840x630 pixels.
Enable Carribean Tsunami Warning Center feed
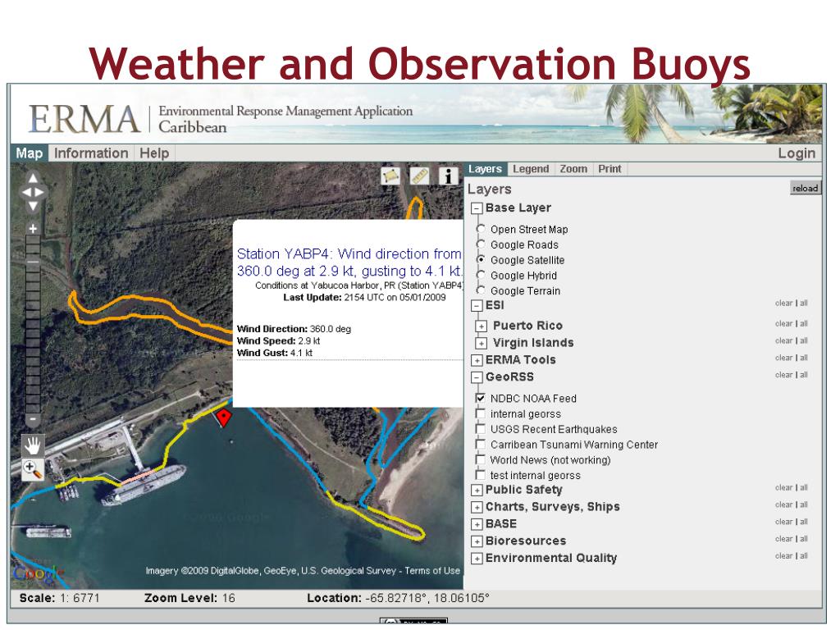tap(481, 444)
